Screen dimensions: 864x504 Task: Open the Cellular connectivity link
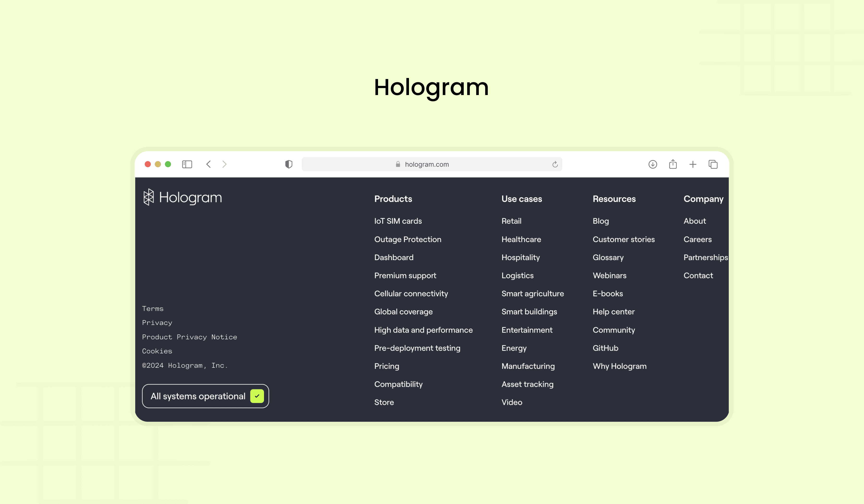pyautogui.click(x=411, y=294)
